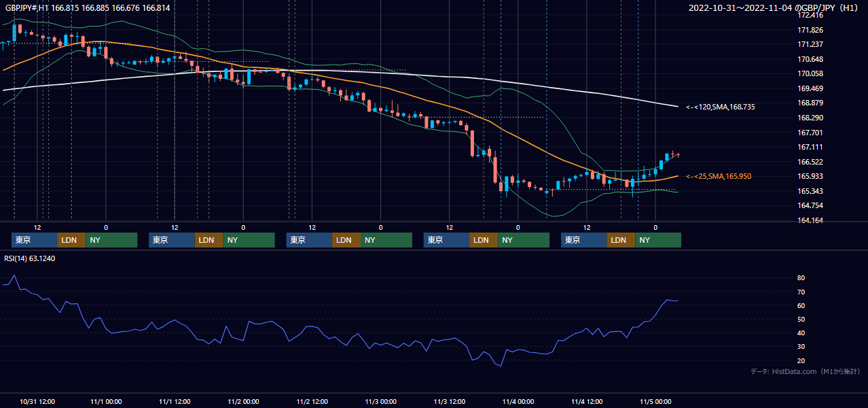Click the leftmost LDN session block

click(x=71, y=240)
